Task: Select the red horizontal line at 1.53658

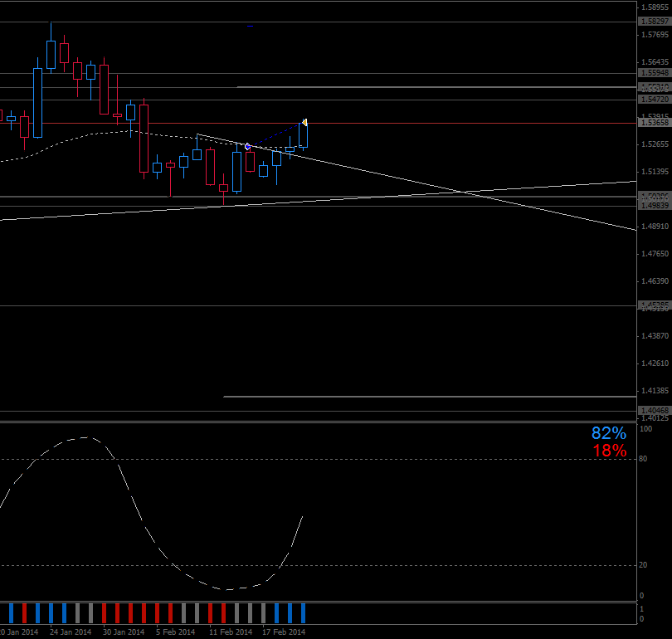Action: 318,124
